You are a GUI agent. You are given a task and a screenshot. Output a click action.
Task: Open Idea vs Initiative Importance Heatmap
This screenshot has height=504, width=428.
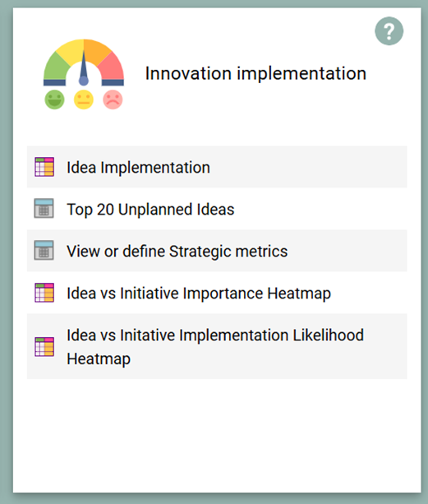pyautogui.click(x=199, y=294)
